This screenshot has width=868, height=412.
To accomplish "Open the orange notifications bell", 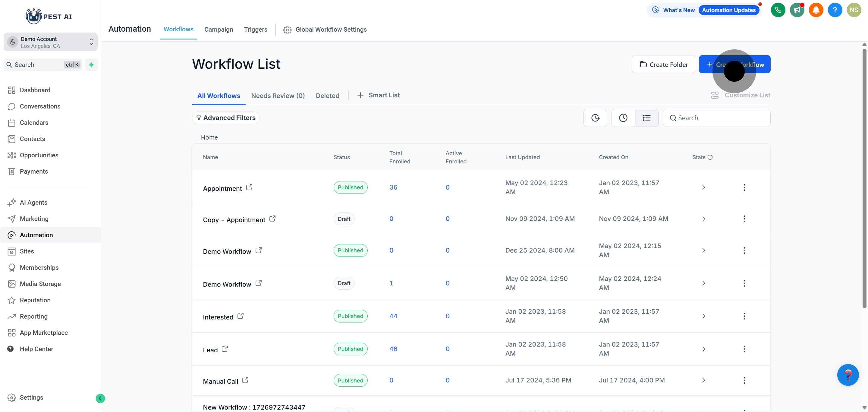I will [816, 10].
